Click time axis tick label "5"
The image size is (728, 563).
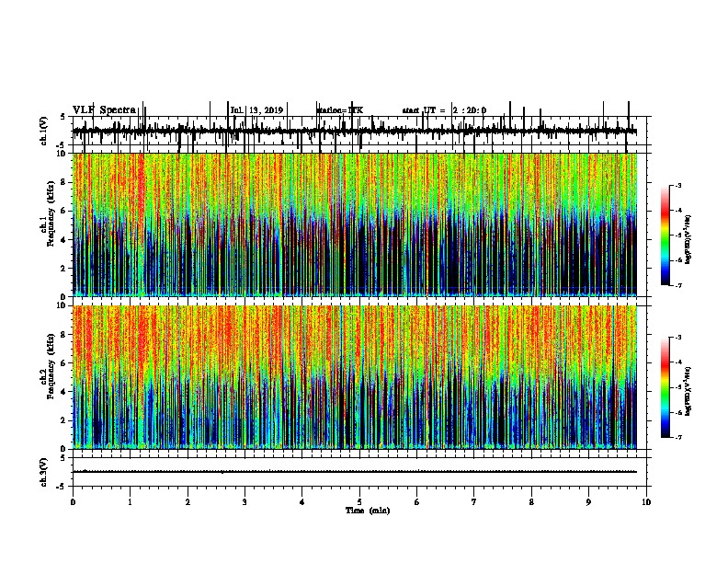pos(359,502)
